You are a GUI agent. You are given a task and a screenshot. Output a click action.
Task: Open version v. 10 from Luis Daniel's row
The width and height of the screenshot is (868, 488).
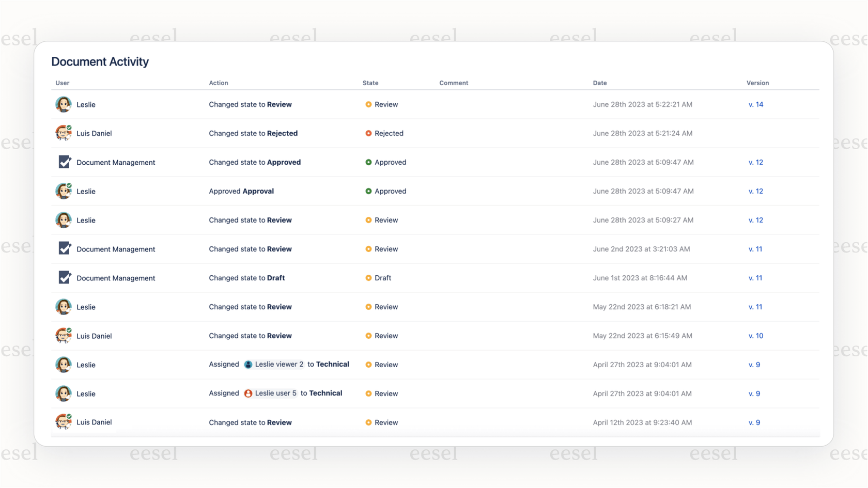[756, 336]
